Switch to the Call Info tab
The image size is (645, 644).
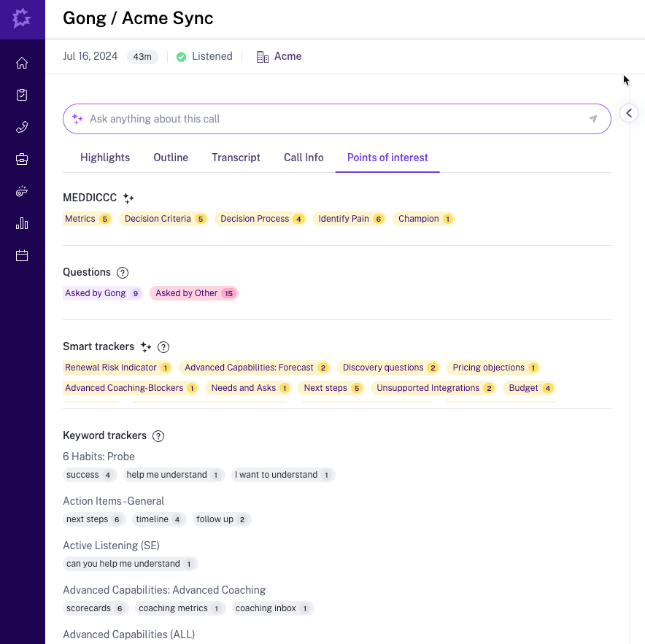pos(303,158)
